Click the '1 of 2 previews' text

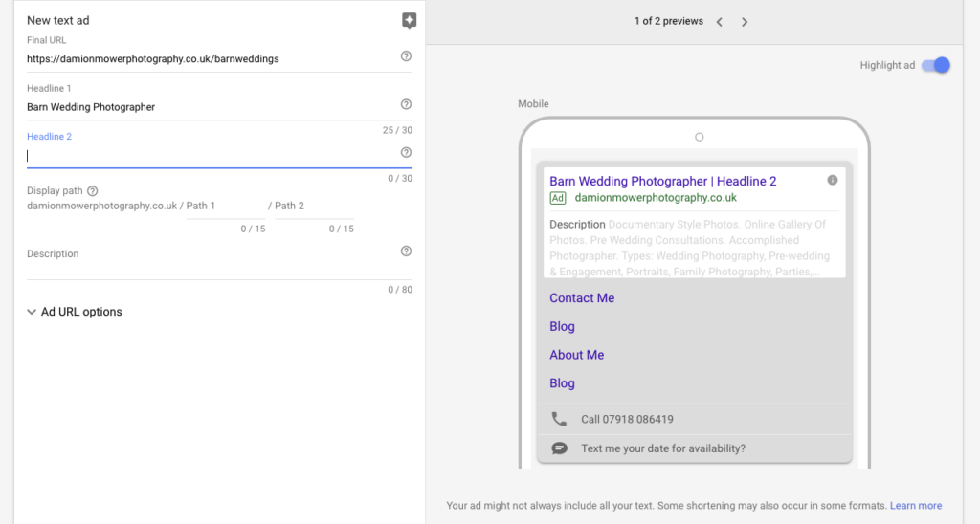point(669,21)
